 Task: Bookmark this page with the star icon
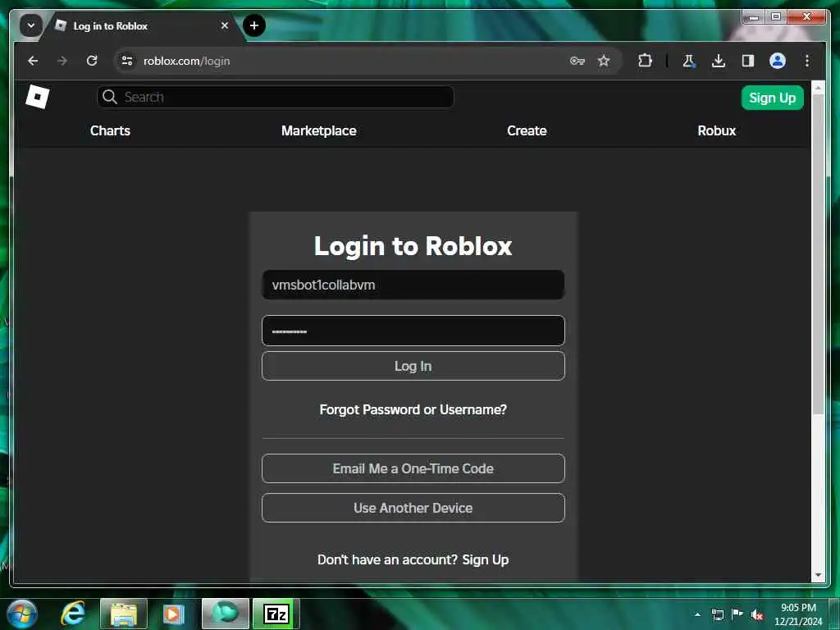click(x=604, y=61)
